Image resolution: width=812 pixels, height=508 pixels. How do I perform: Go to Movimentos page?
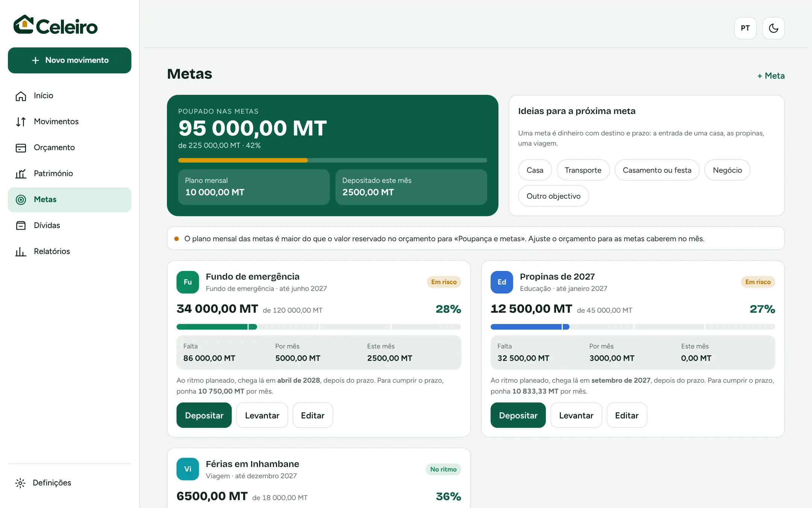pyautogui.click(x=70, y=122)
